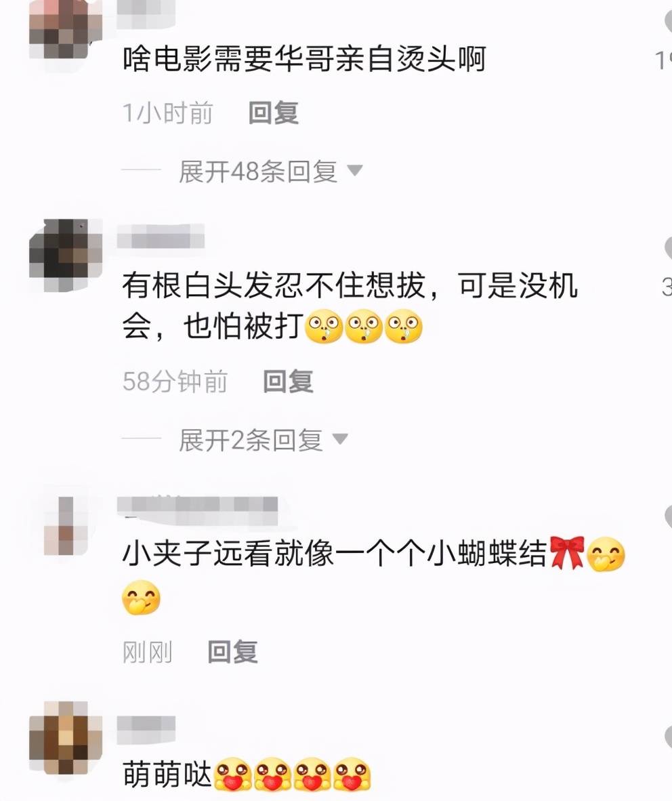Open first commenter's pixelated avatar

tap(65, 30)
